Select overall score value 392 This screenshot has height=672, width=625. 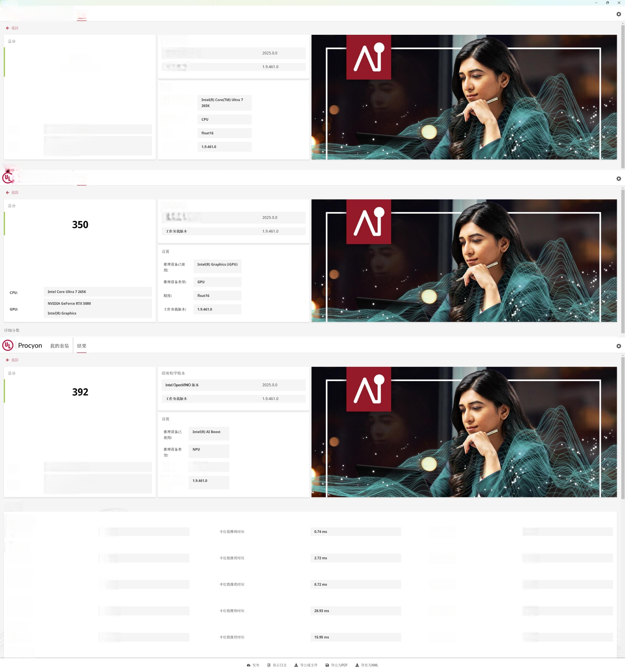(80, 392)
